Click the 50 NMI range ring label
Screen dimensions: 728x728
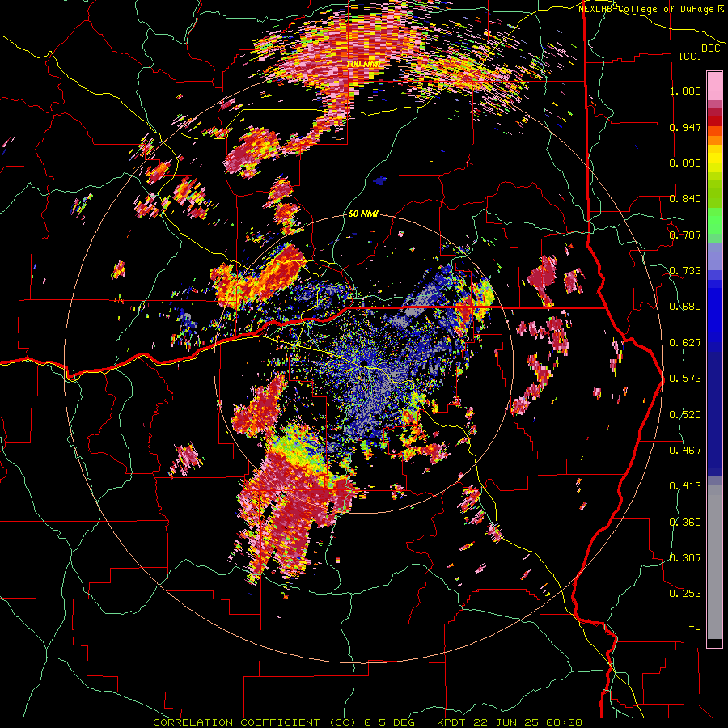pos(363,214)
